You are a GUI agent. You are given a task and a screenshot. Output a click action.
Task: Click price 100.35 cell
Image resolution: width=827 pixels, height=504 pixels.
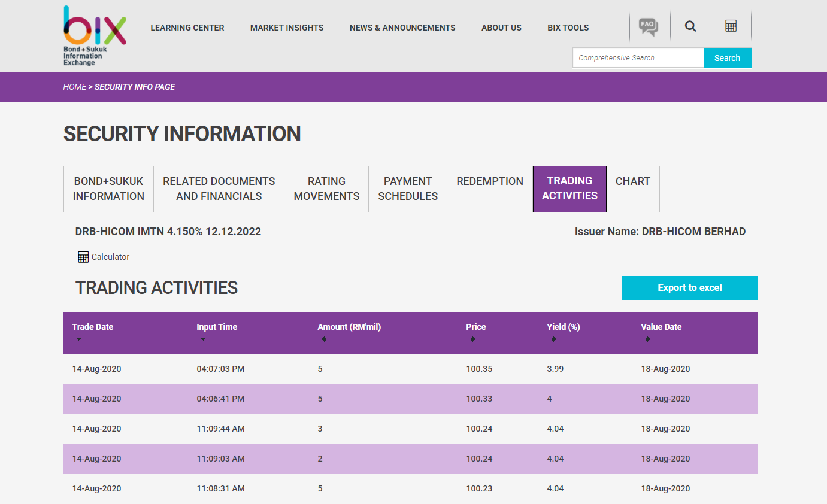point(479,369)
